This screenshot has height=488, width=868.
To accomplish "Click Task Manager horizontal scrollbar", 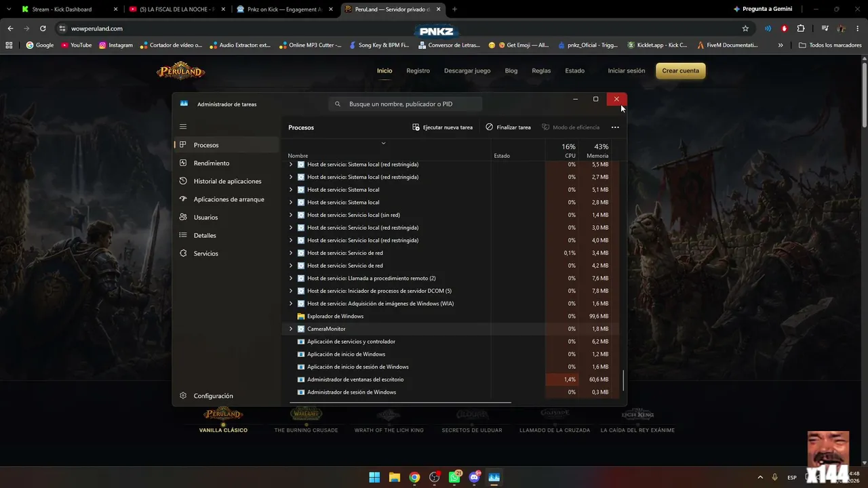I will point(399,402).
